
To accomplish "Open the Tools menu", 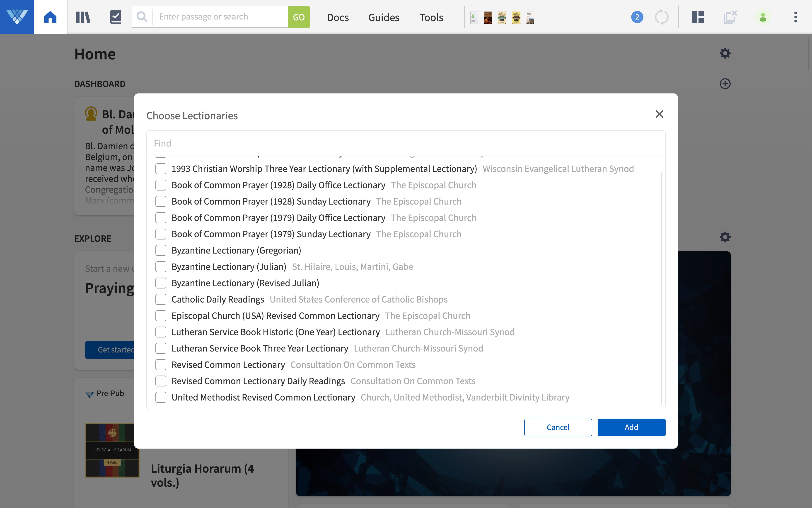I will click(x=431, y=17).
